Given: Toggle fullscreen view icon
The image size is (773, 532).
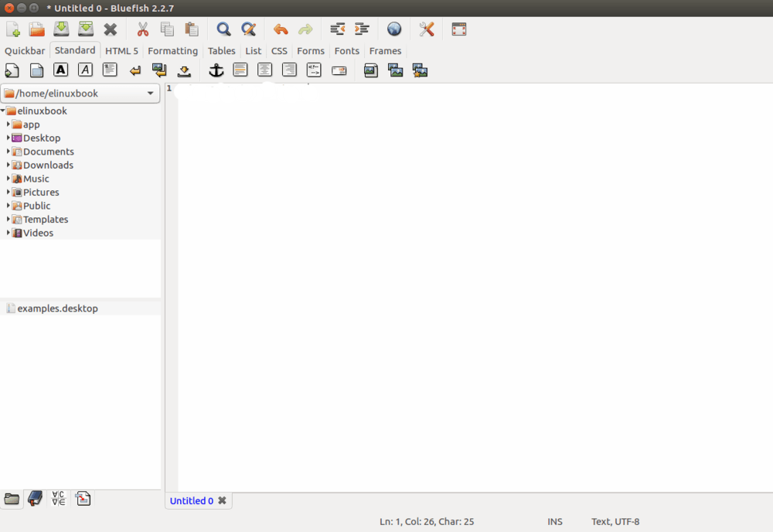Looking at the screenshot, I should [x=459, y=29].
